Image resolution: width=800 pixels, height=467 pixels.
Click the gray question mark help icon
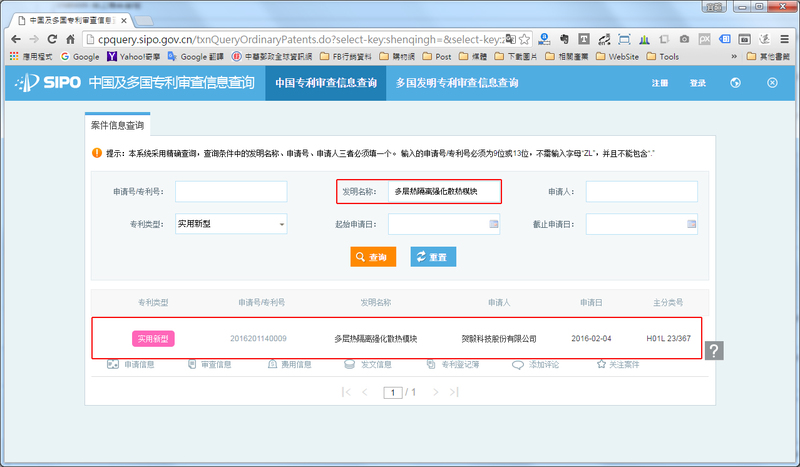point(714,350)
